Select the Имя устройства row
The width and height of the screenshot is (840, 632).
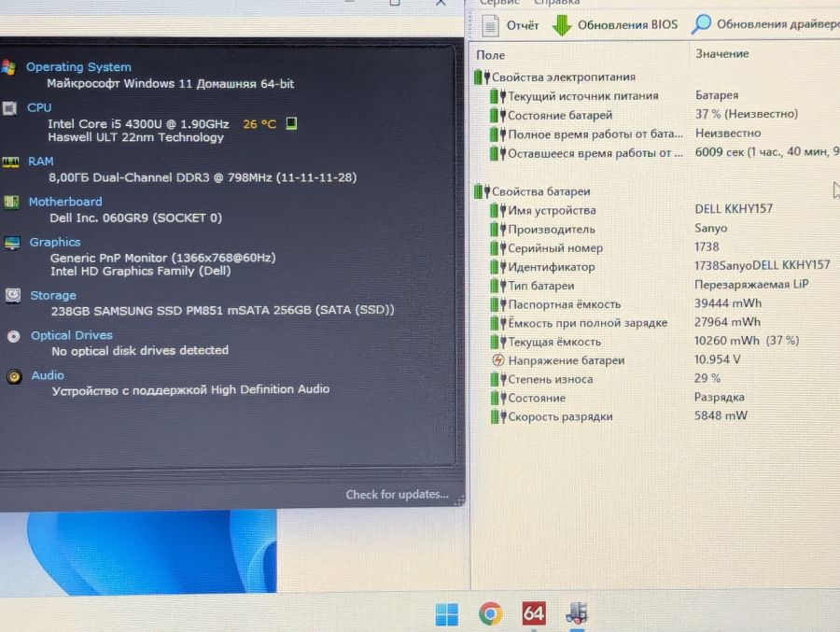click(x=665, y=210)
